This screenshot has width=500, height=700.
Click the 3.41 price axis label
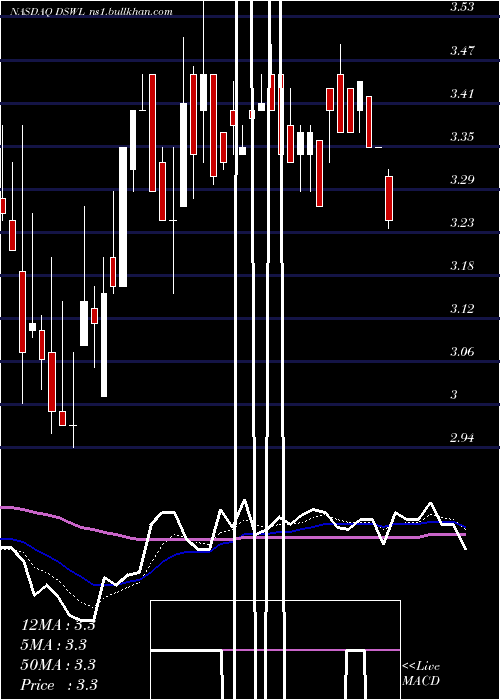pyautogui.click(x=462, y=94)
